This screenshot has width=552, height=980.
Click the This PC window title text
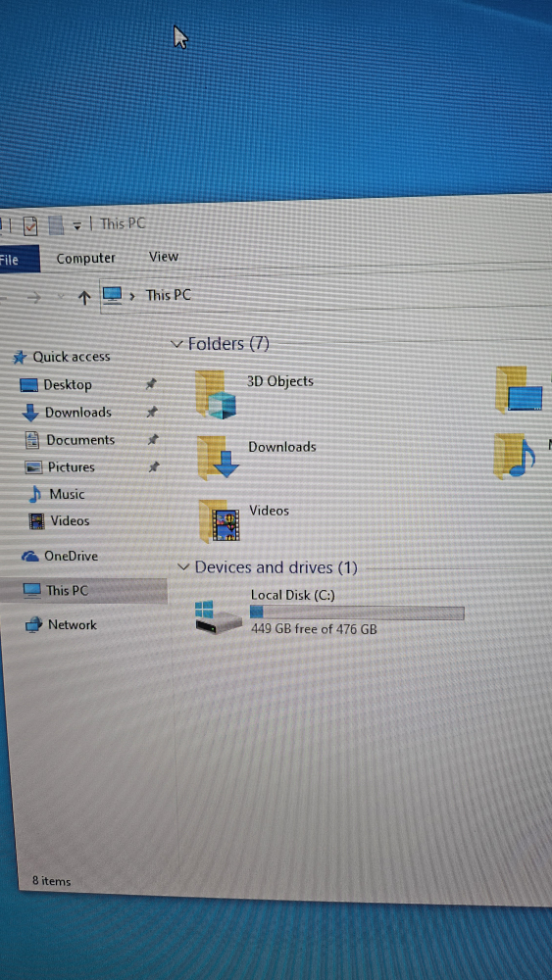pyautogui.click(x=124, y=223)
